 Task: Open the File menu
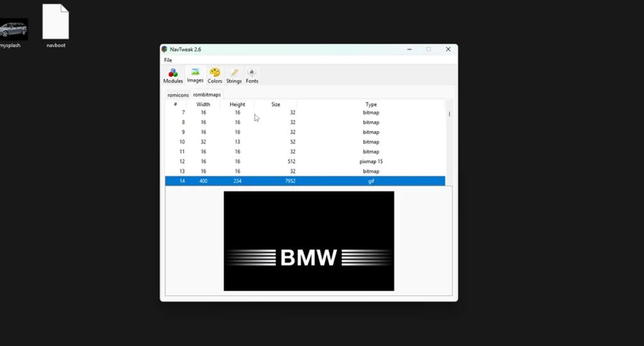(168, 60)
